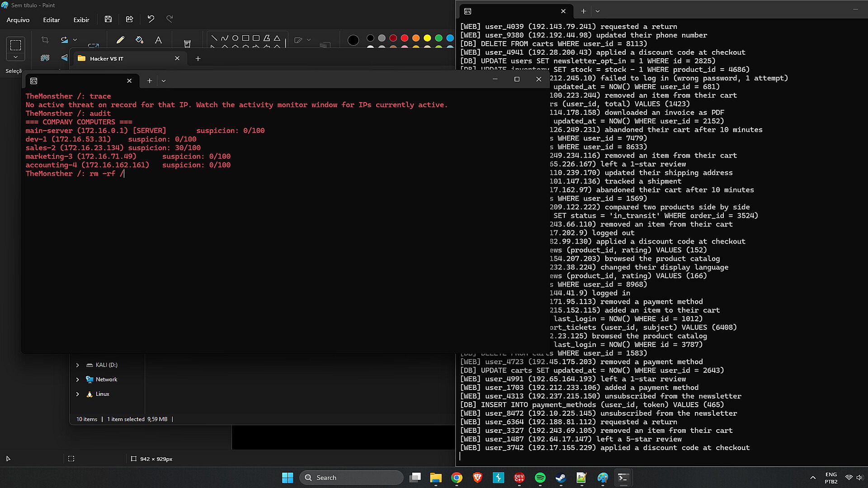Screen dimensions: 868x488
Task: Open the Editar menu in Paint
Action: coord(51,20)
